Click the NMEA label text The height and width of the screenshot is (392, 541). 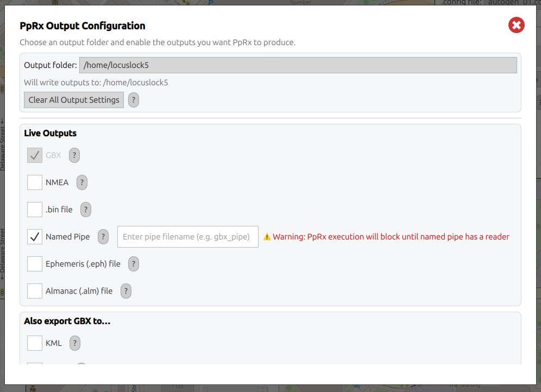click(x=57, y=182)
